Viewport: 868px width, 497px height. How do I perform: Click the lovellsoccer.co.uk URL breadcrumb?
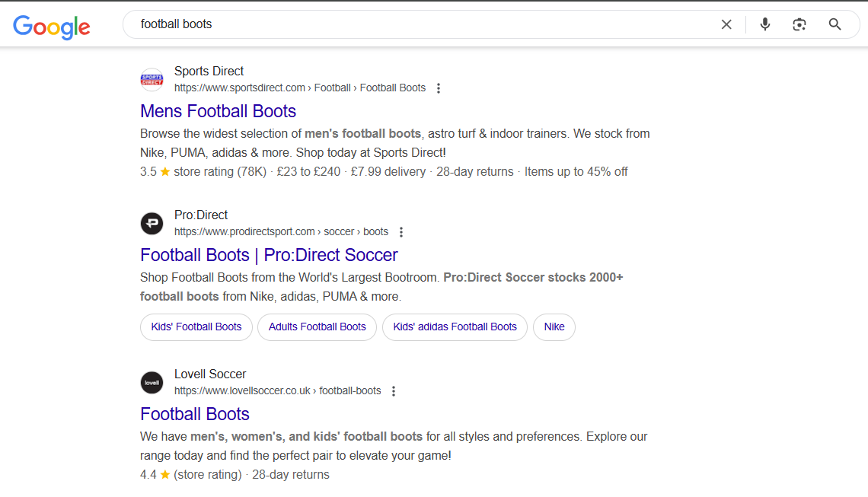pyautogui.click(x=278, y=390)
